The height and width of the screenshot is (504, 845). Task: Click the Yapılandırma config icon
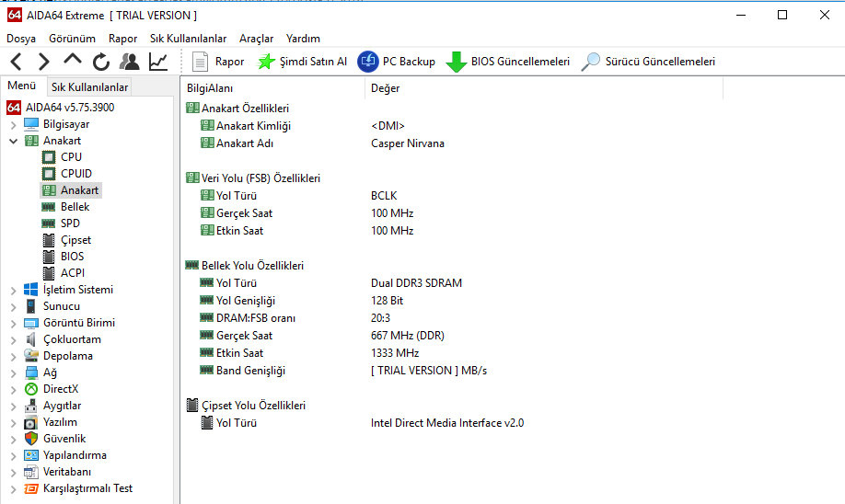(x=31, y=455)
